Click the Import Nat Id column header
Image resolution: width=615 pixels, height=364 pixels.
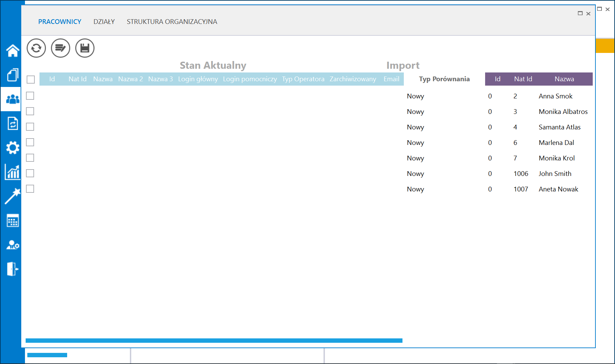523,79
